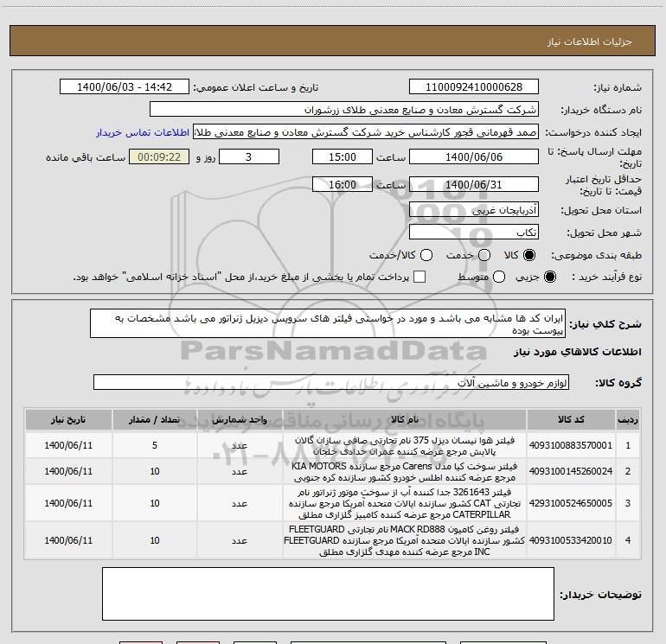The image size is (666, 644).
Task: Click the جزئیات اطلاعات نیاز header bar
Action: pyautogui.click(x=333, y=41)
